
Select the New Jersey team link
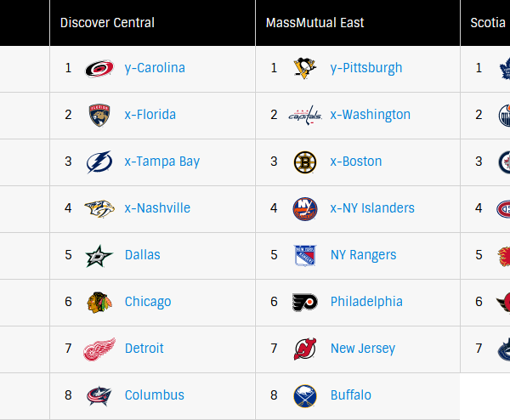[362, 349]
